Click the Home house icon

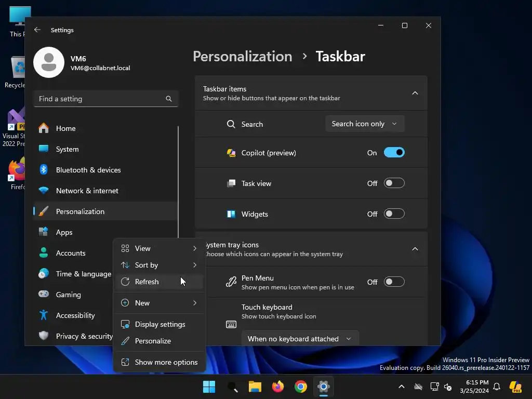(44, 128)
